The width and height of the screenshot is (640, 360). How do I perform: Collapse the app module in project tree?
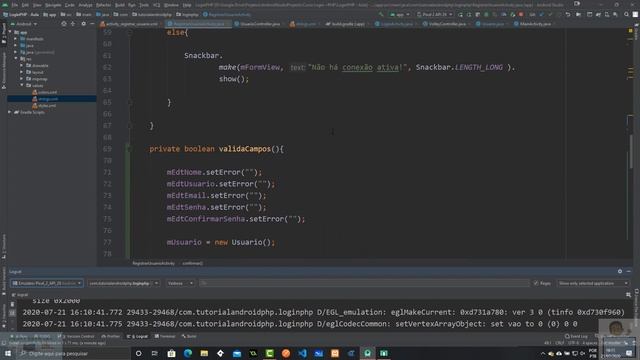coord(10,32)
